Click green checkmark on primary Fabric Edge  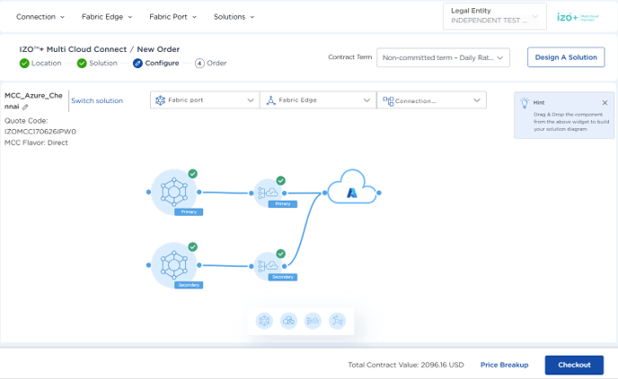pyautogui.click(x=281, y=180)
